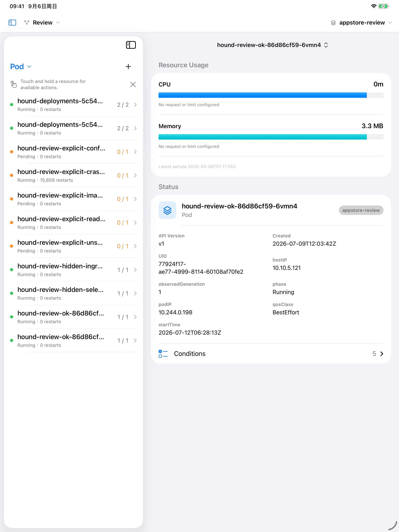Add a new resource with plus icon
This screenshot has width=399, height=532.
[128, 67]
